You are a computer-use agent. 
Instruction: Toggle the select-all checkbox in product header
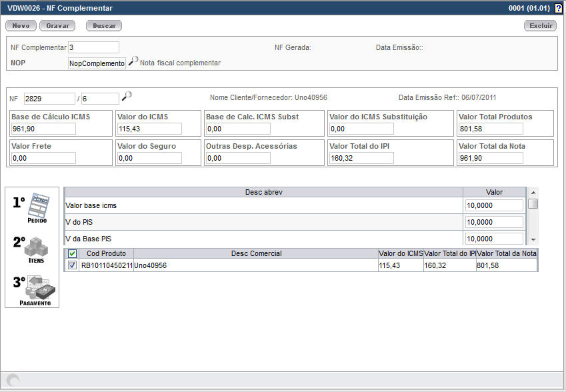(72, 253)
